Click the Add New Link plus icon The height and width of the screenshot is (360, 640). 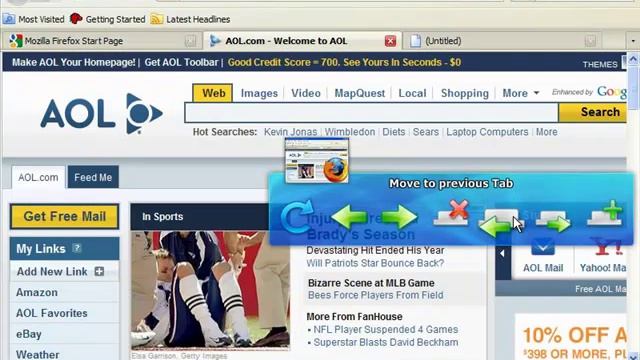click(99, 271)
